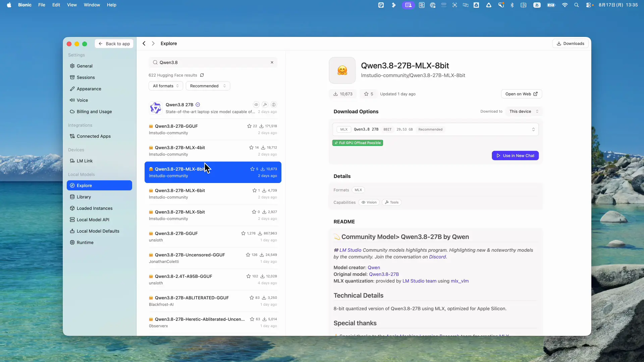Click the Qwen3.8 27B model logo
The width and height of the screenshot is (644, 362).
click(156, 108)
